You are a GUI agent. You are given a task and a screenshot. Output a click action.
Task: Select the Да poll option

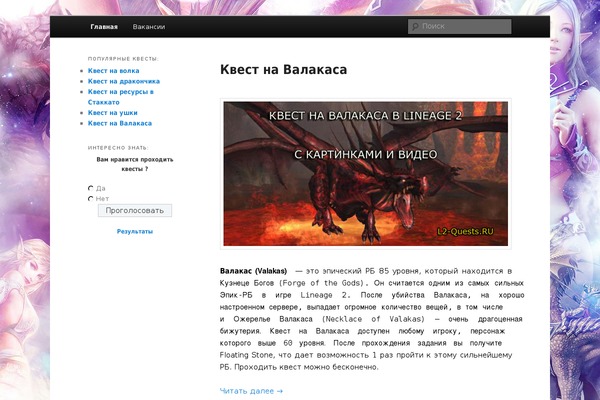pyautogui.click(x=91, y=188)
